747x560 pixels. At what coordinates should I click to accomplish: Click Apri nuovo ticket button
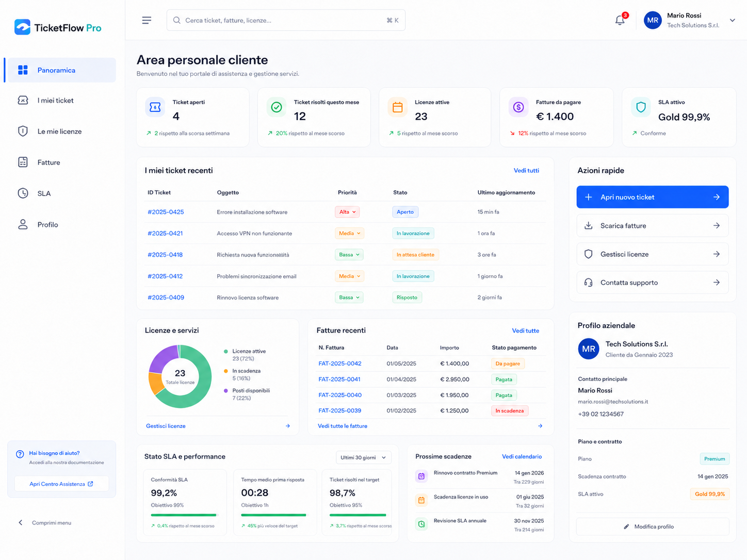[653, 197]
